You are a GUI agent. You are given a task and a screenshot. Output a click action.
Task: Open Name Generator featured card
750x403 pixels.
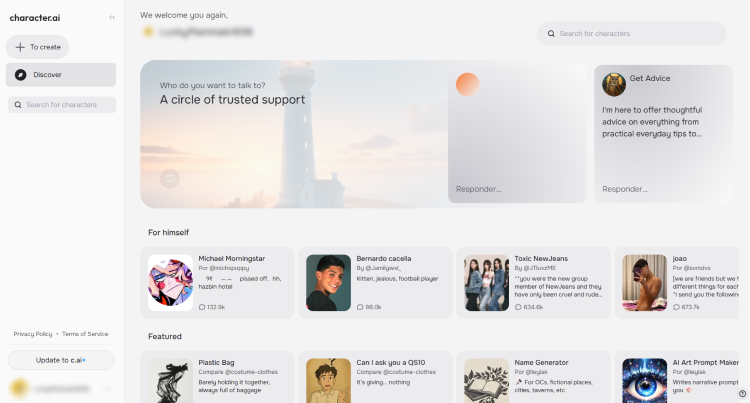click(533, 377)
